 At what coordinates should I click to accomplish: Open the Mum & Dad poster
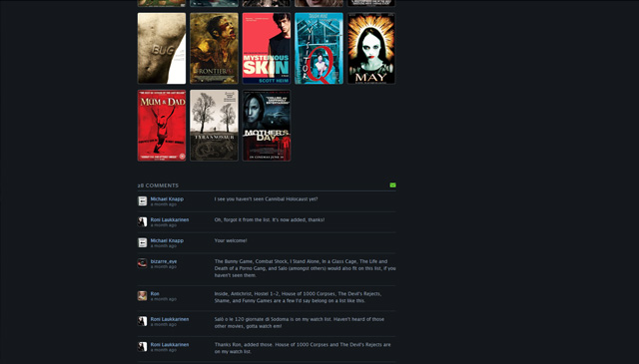pos(162,126)
